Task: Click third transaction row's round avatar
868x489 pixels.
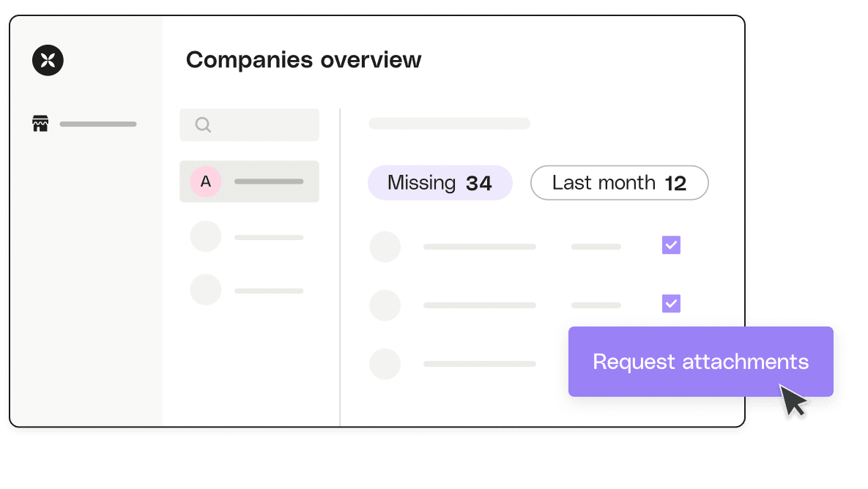Action: click(x=385, y=364)
